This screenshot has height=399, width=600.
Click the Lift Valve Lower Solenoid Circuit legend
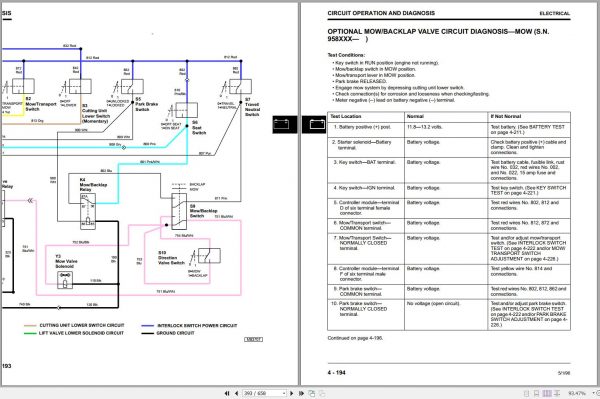pos(74,333)
